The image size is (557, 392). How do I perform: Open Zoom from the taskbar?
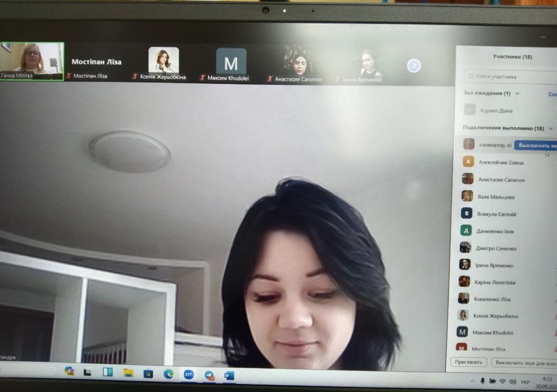pyautogui.click(x=188, y=374)
